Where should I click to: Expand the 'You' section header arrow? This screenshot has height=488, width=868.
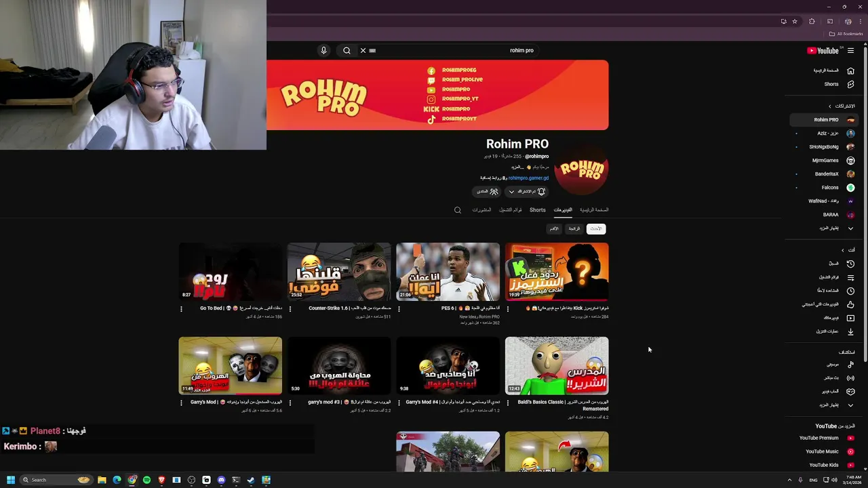tap(843, 249)
